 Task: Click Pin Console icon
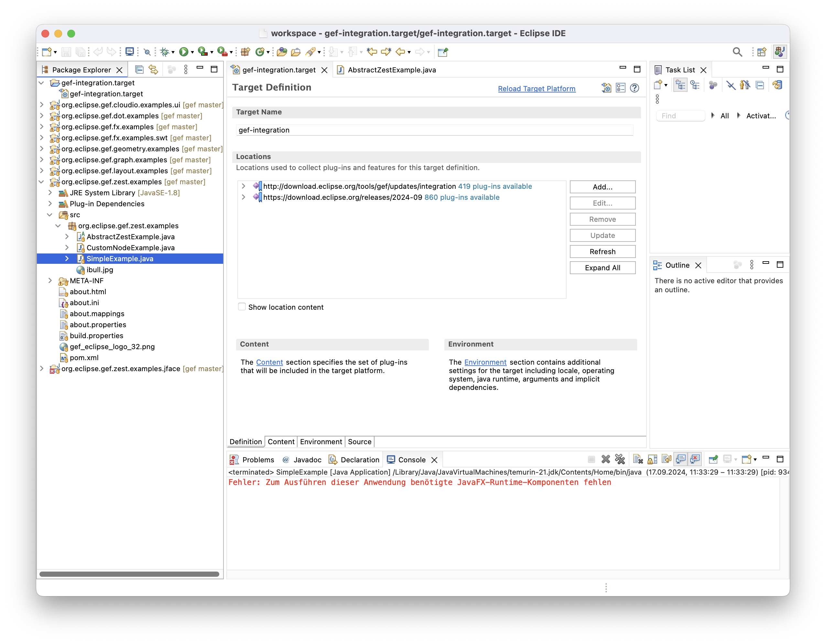pyautogui.click(x=713, y=459)
